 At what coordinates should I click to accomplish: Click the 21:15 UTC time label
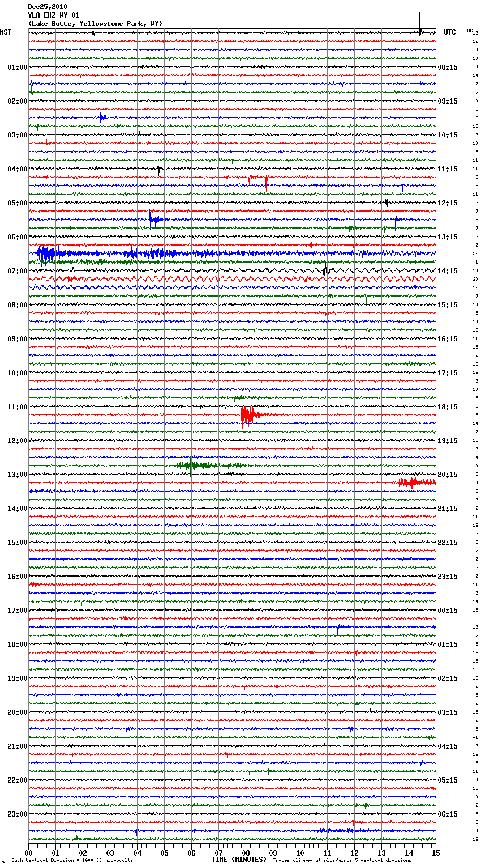[448, 509]
